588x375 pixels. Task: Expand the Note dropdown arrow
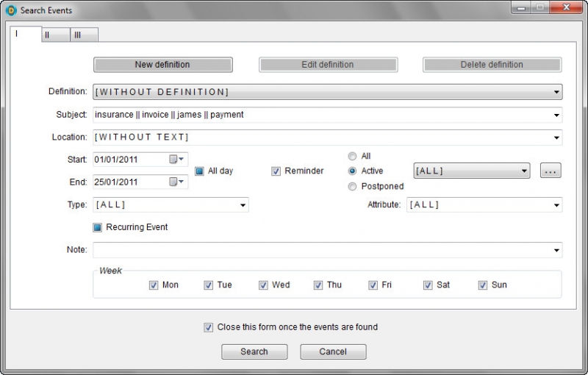point(556,250)
